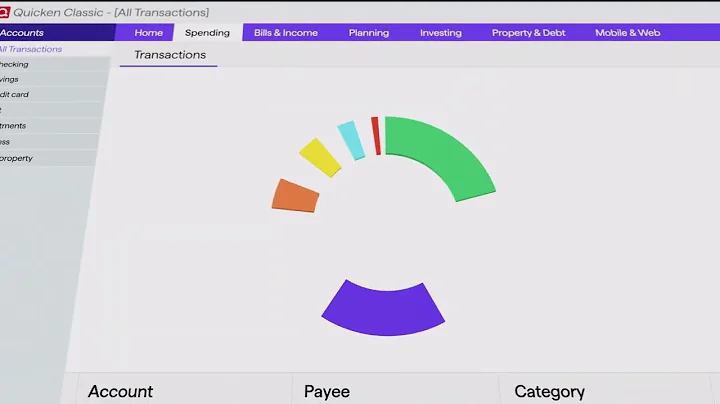Select the Transactions sub-tab

[170, 55]
